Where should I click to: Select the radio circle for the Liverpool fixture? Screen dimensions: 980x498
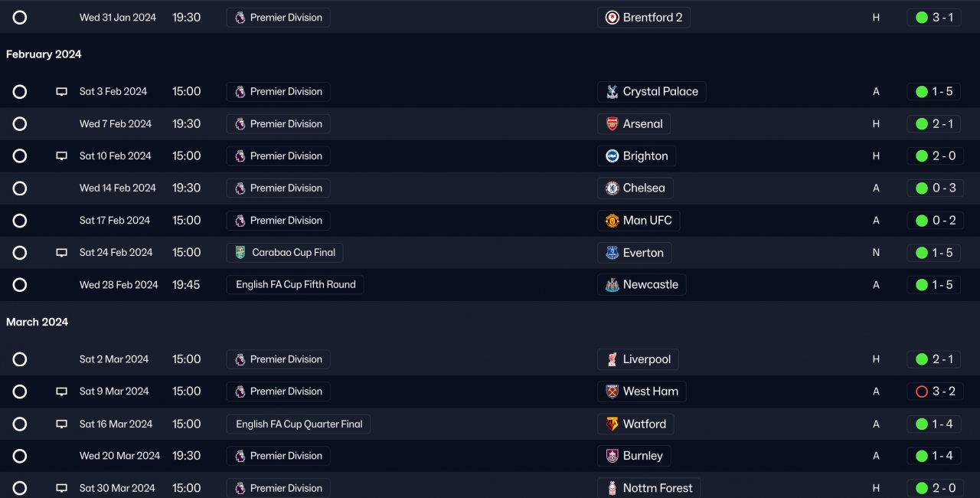coord(20,359)
